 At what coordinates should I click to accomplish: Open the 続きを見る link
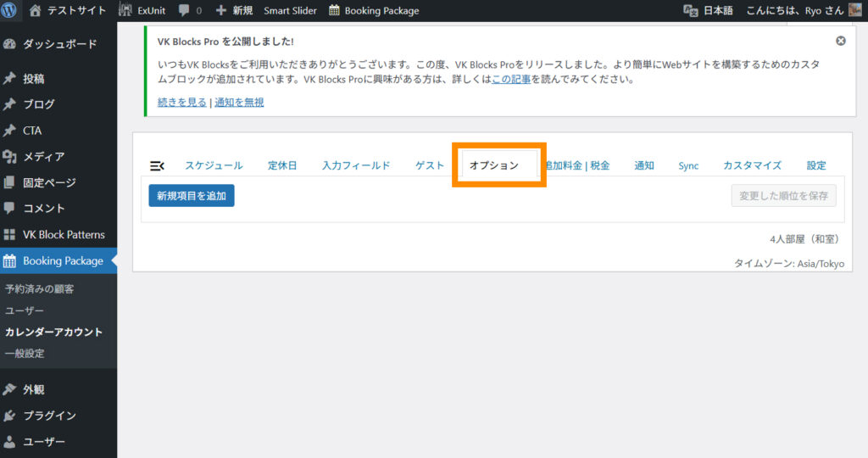[181, 102]
